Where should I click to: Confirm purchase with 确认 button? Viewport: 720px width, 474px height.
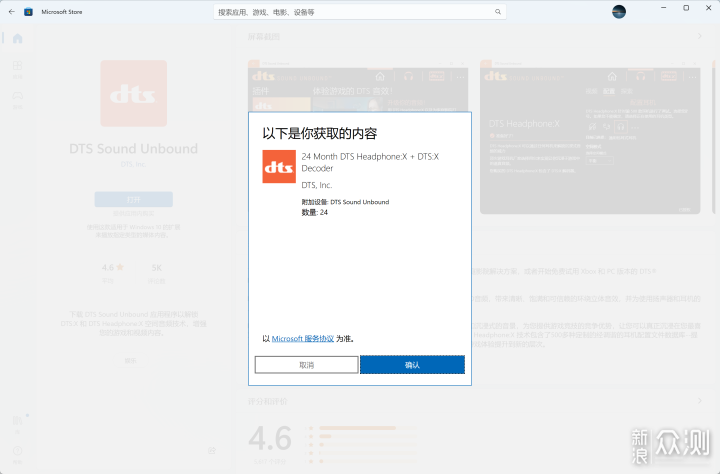pyautogui.click(x=412, y=365)
